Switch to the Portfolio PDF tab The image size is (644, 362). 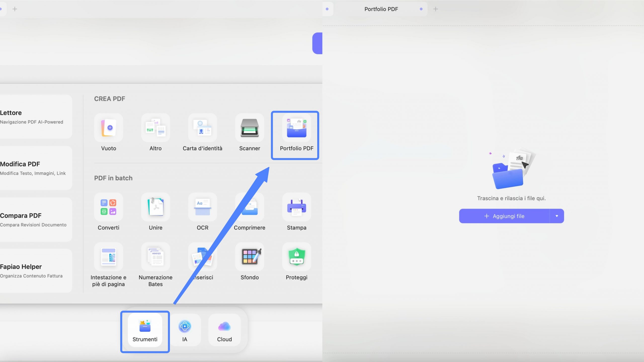tap(381, 9)
